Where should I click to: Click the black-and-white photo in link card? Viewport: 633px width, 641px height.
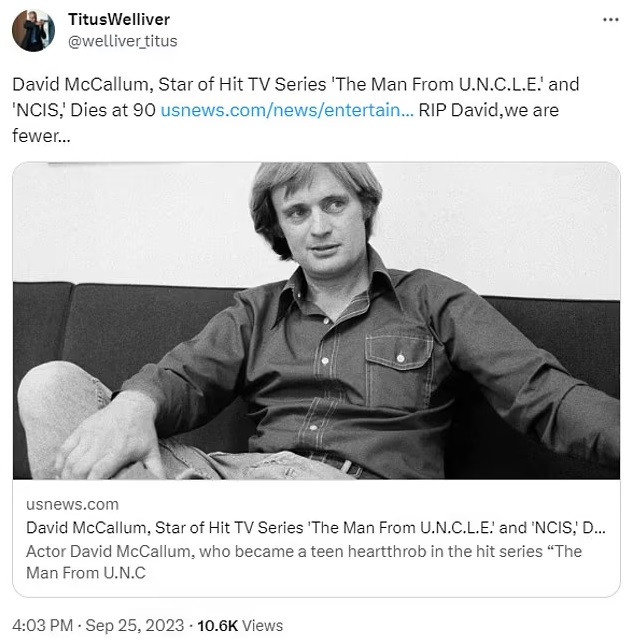click(316, 320)
